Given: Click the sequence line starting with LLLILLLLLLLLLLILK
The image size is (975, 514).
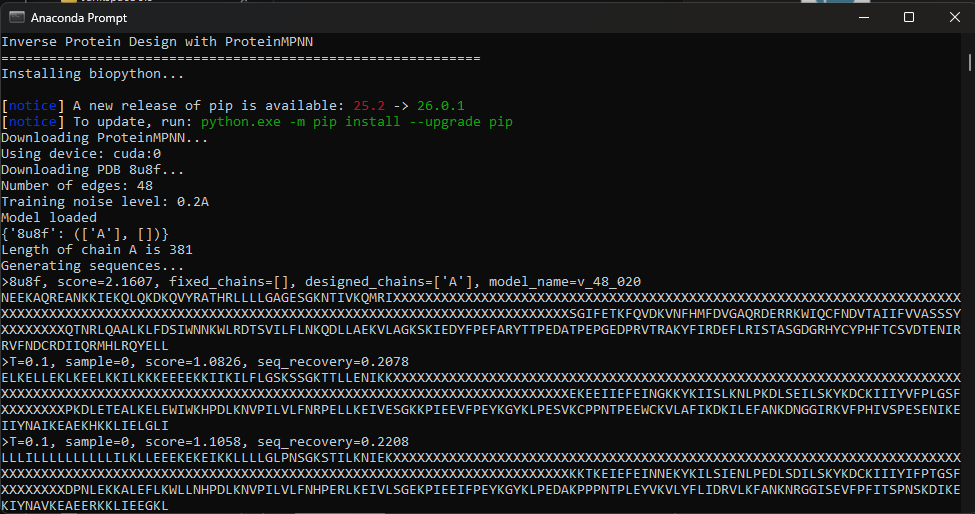Looking at the screenshot, I should click(481, 458).
